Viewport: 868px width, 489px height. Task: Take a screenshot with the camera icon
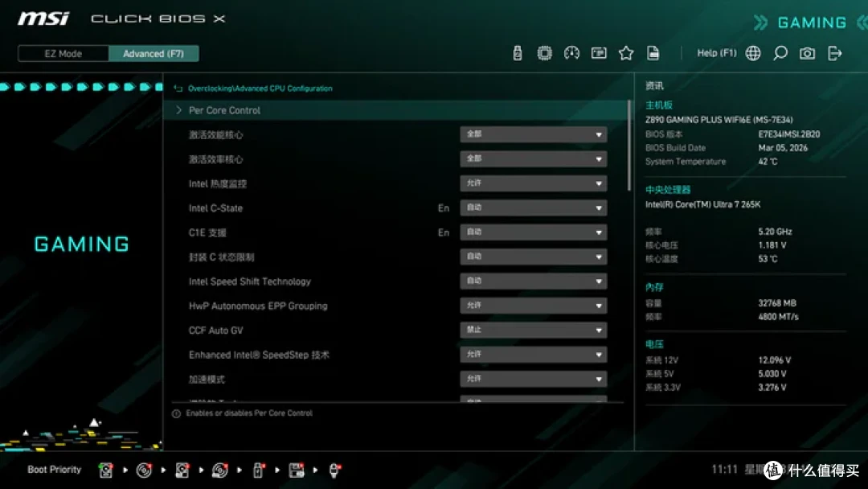[x=807, y=53]
